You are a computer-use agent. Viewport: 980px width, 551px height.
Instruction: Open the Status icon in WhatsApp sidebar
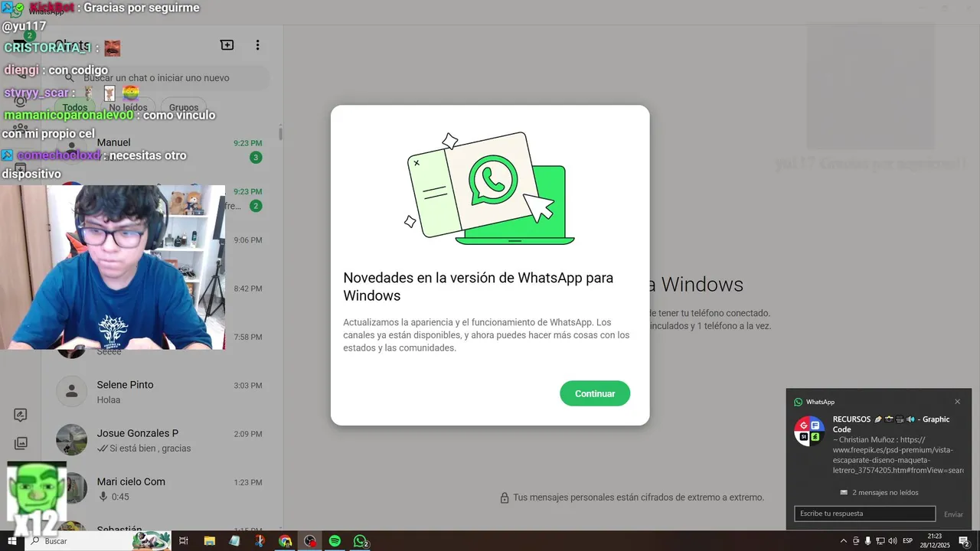(x=21, y=101)
